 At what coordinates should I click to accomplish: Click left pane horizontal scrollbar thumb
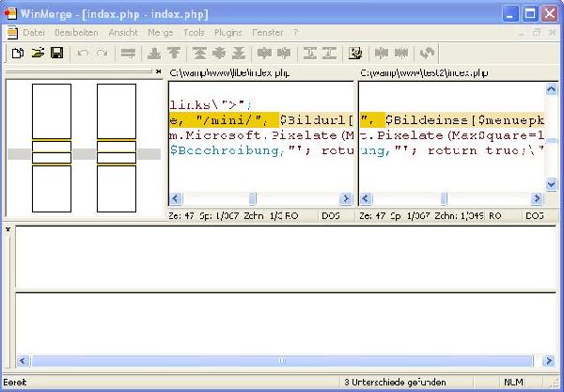(253, 198)
